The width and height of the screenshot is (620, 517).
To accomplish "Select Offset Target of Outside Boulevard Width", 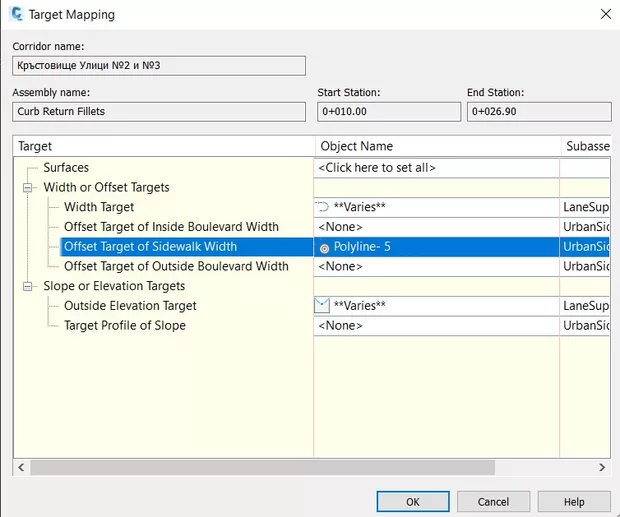I will pyautogui.click(x=176, y=267).
